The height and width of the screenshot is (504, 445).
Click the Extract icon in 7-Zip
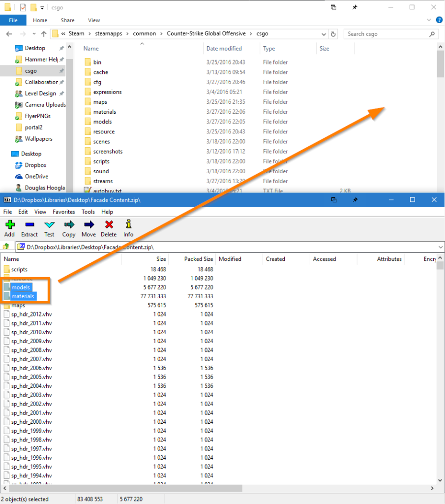pos(30,228)
